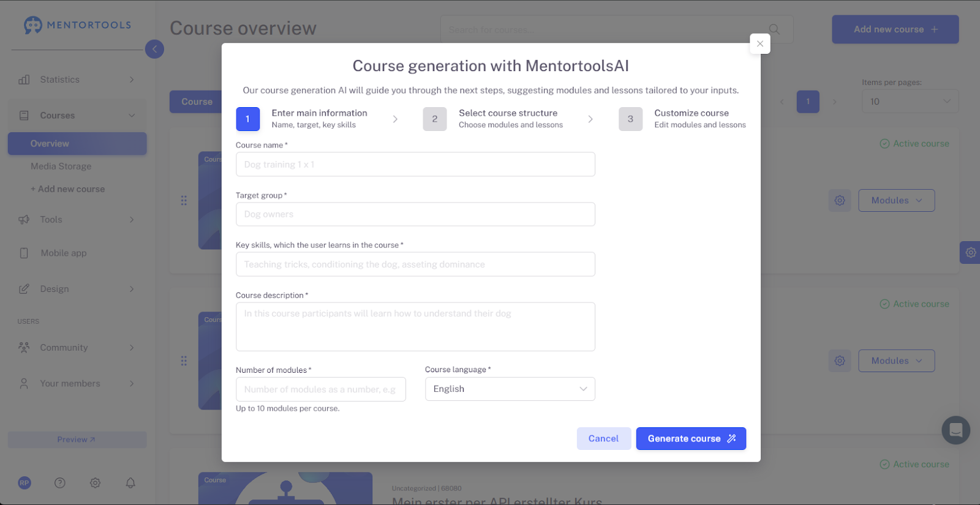Click the Mentortools logo icon
Viewport: 980px width, 505px height.
[33, 25]
